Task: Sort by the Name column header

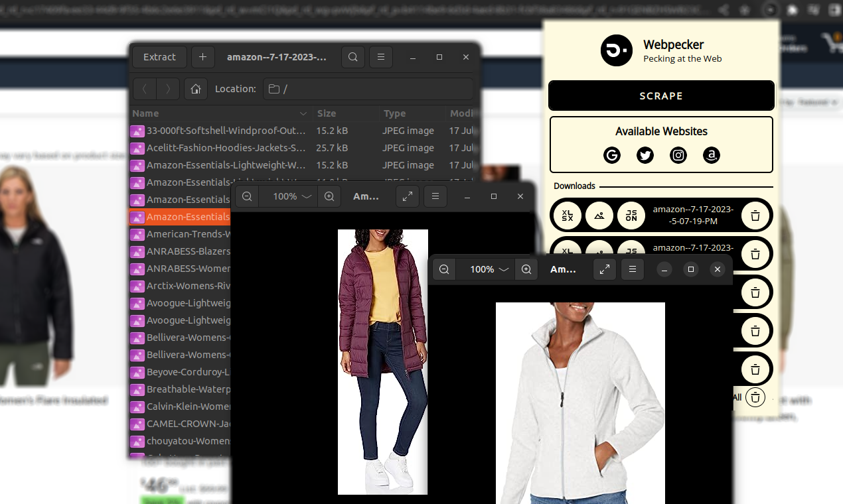Action: 220,113
